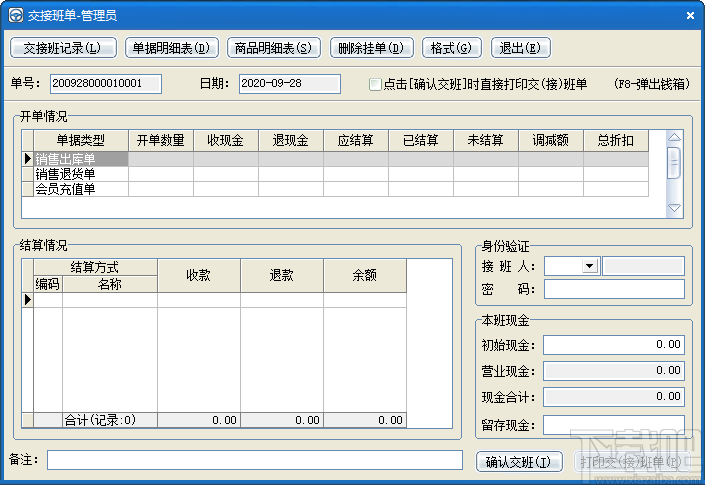Click the 已结算 column header
The height and width of the screenshot is (485, 705).
(421, 141)
